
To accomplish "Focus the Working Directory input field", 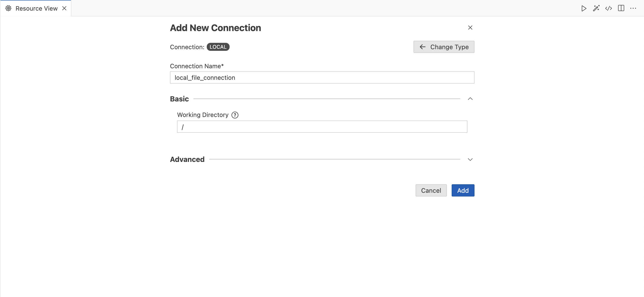I will 322,127.
